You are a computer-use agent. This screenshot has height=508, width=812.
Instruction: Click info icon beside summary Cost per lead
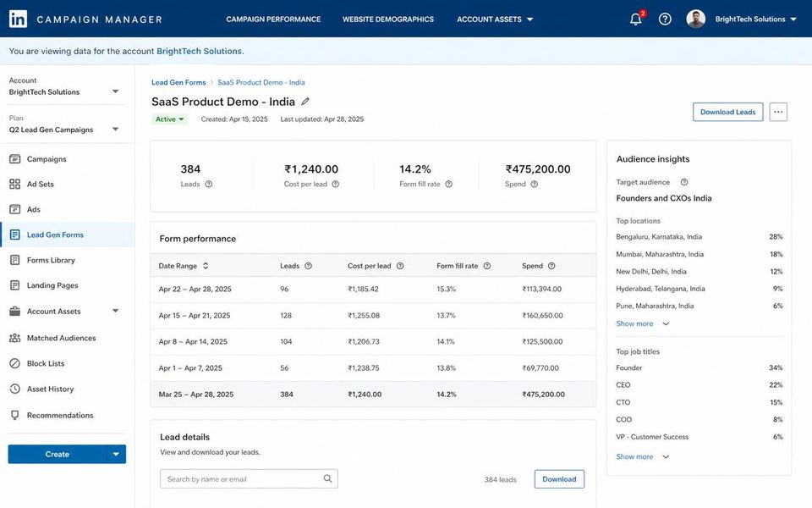[x=336, y=184]
